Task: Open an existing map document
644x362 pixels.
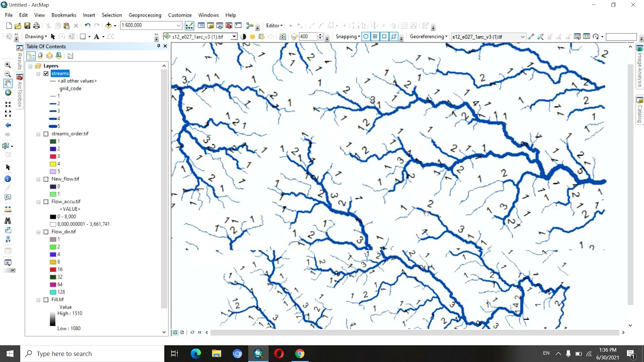Action: (18, 26)
